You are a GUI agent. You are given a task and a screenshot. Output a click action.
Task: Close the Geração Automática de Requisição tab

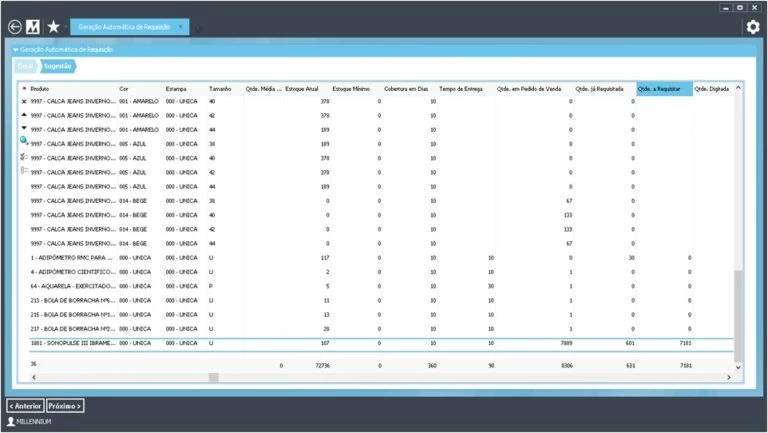[x=180, y=27]
